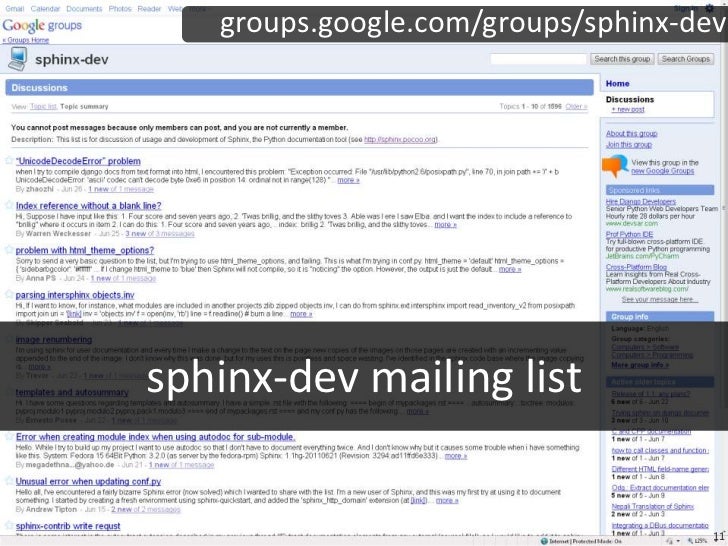Click Internet Protected Mode status bar entry
Screen dimensions: 728x546
(582, 541)
